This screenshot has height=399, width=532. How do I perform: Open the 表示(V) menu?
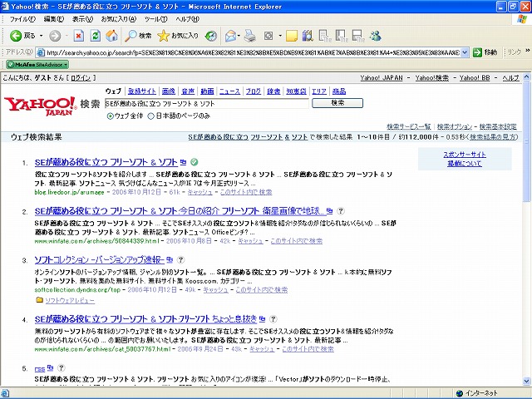(x=82, y=19)
